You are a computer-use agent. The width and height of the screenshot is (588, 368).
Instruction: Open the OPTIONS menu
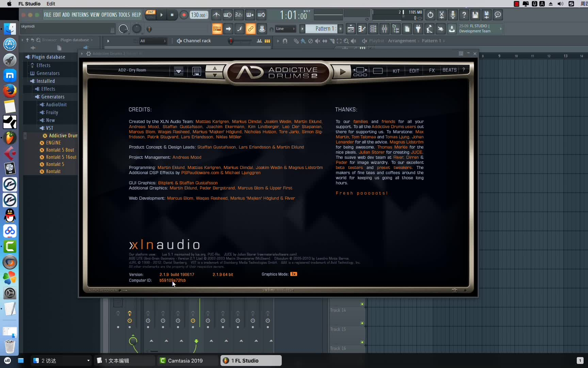pos(109,15)
